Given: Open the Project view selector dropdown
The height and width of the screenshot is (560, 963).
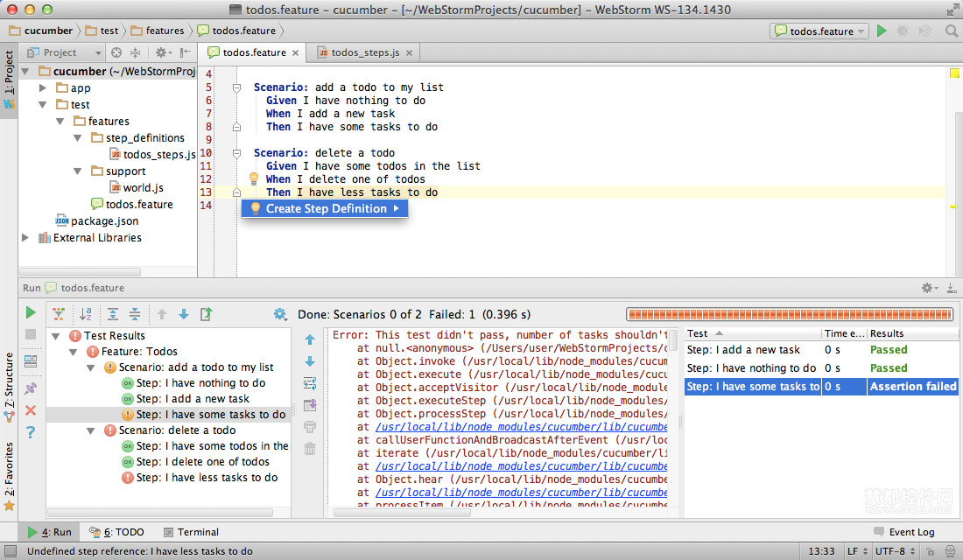Looking at the screenshot, I should tap(64, 52).
